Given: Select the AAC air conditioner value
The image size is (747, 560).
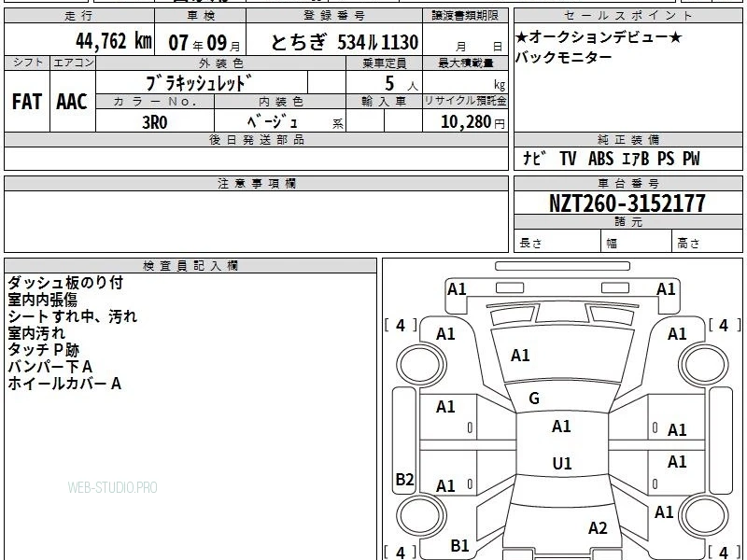Looking at the screenshot, I should pos(73,102).
